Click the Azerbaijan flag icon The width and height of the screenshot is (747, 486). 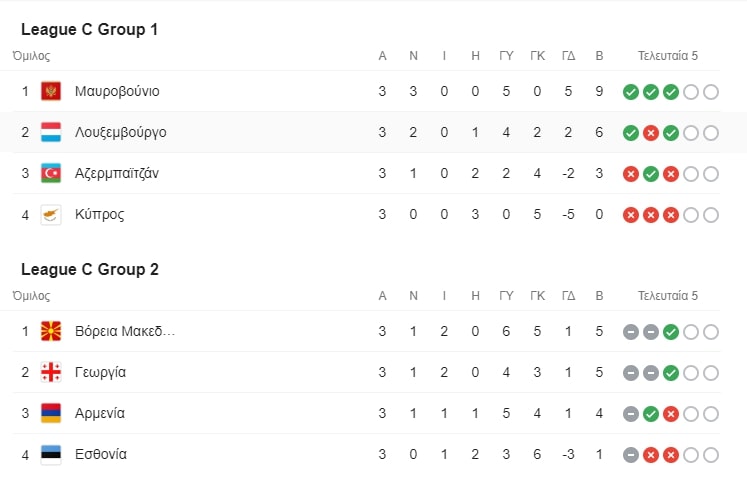point(51,174)
